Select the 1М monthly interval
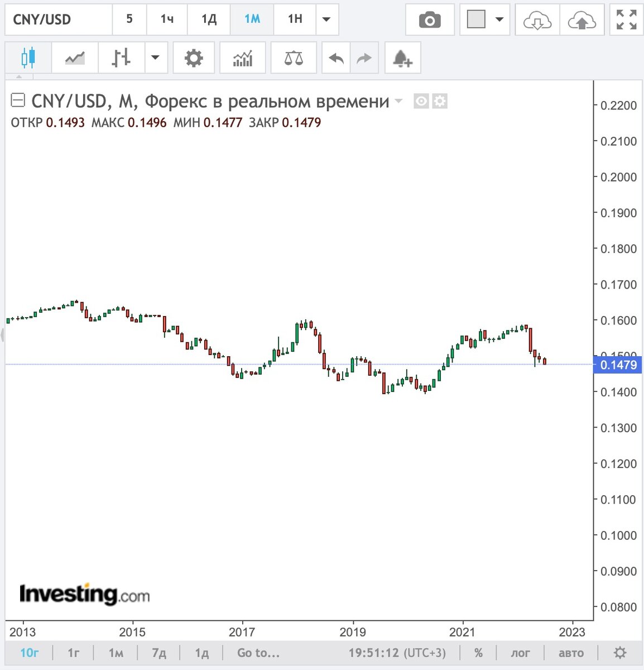 [x=252, y=20]
